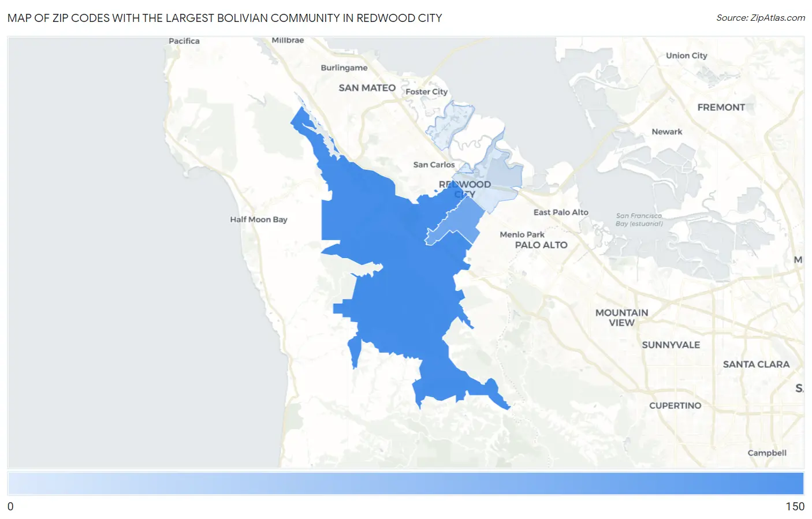Click the 'Half Moon Bay' map label
Screen dimensions: 812x519
point(259,219)
